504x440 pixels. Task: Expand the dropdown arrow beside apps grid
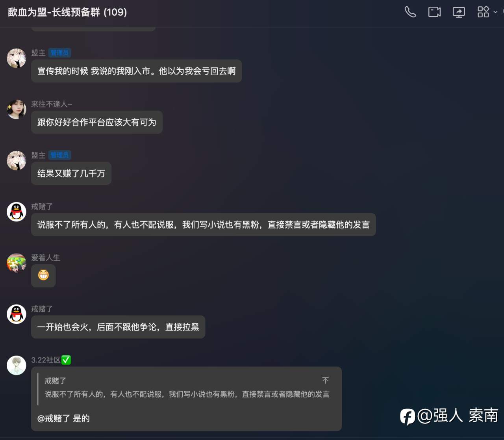(x=495, y=12)
